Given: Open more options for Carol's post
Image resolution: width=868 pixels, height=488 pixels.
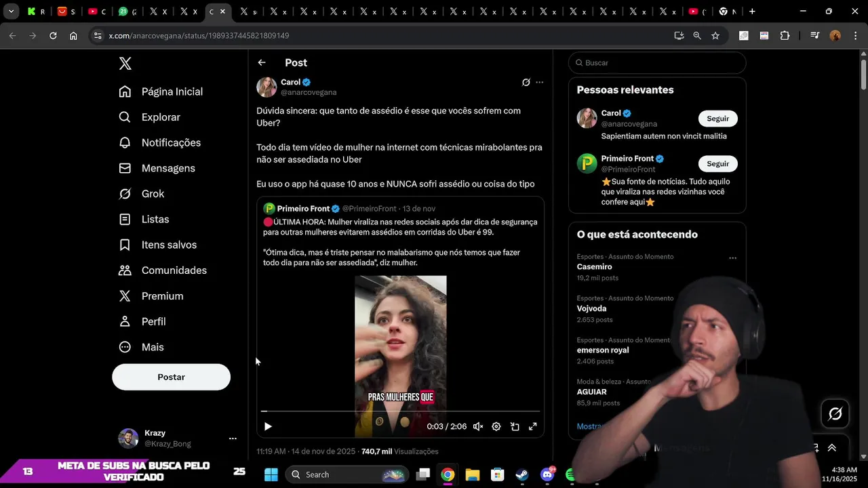Looking at the screenshot, I should click(540, 82).
